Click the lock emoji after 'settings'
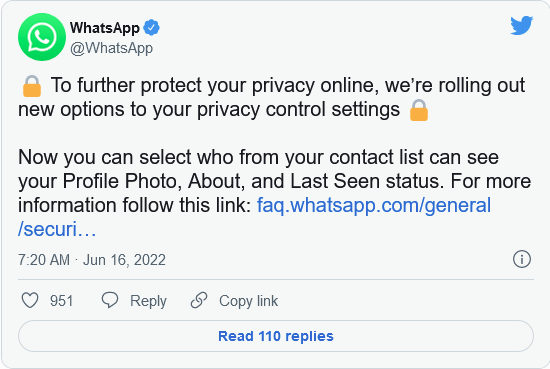This screenshot has height=369, width=550. [419, 110]
